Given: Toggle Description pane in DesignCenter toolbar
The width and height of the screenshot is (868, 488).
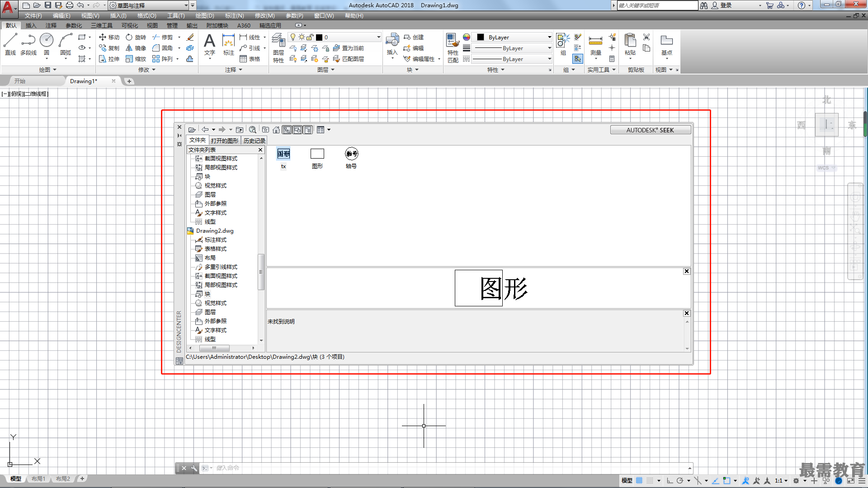Looking at the screenshot, I should 308,130.
